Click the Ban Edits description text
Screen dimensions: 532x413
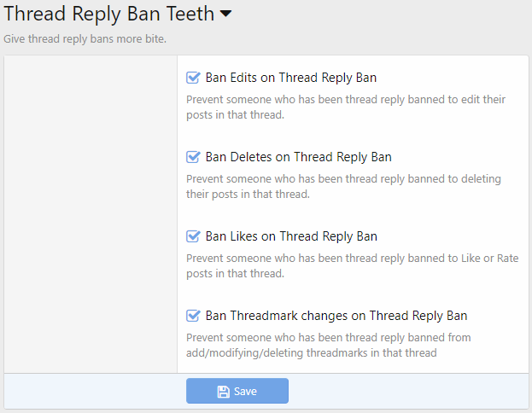(345, 107)
